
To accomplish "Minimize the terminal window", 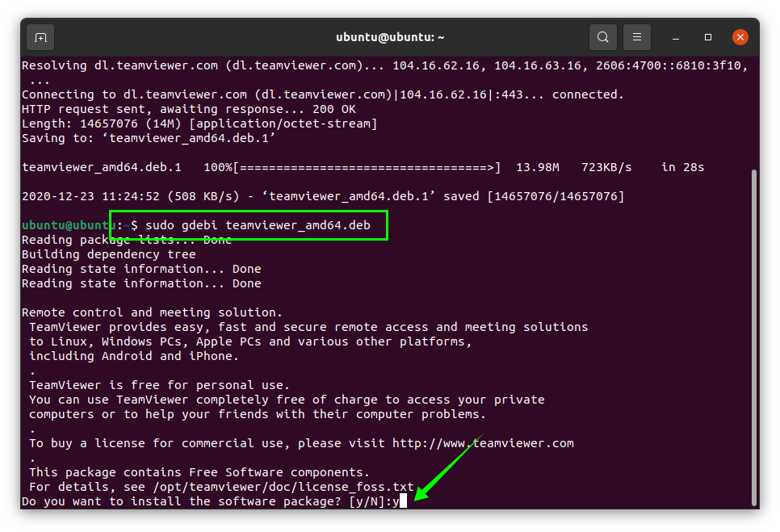I will (x=676, y=37).
